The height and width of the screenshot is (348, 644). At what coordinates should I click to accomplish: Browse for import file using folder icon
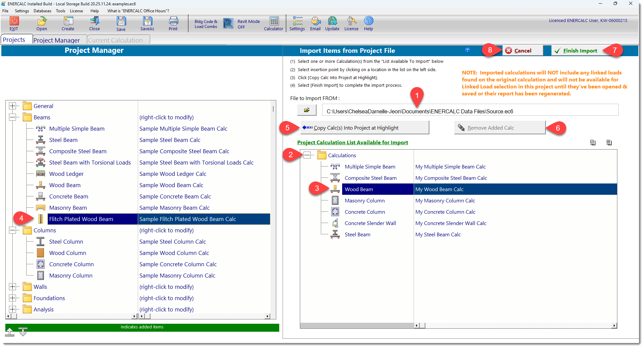pyautogui.click(x=307, y=110)
